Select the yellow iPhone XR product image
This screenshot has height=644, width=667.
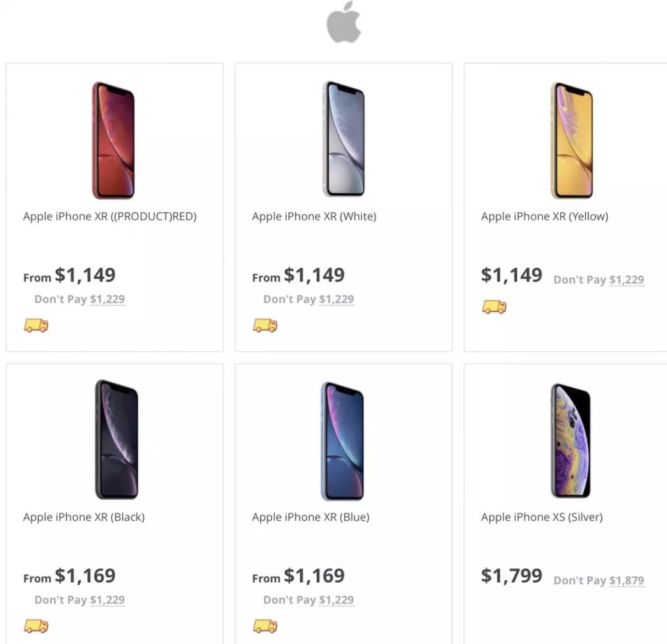571,140
